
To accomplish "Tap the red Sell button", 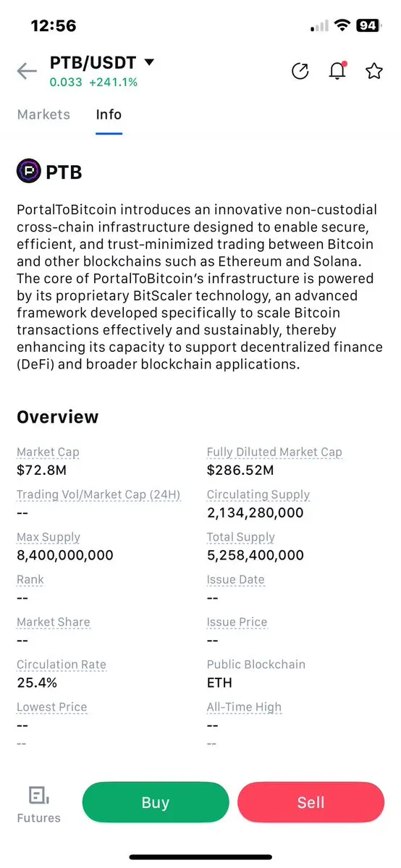I will click(311, 802).
